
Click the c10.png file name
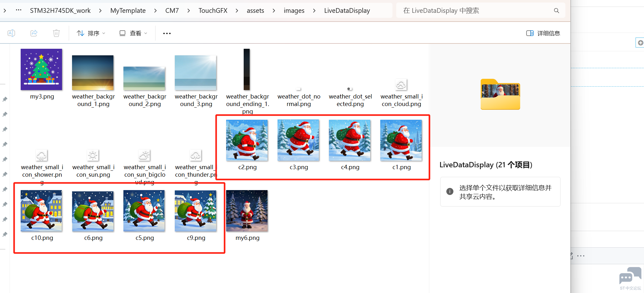tap(42, 238)
